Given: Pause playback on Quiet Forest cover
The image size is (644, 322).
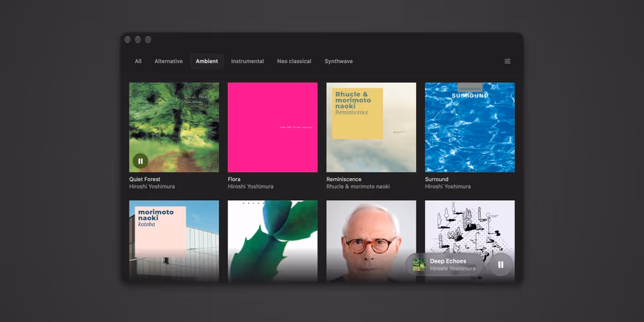Looking at the screenshot, I should 140,161.
